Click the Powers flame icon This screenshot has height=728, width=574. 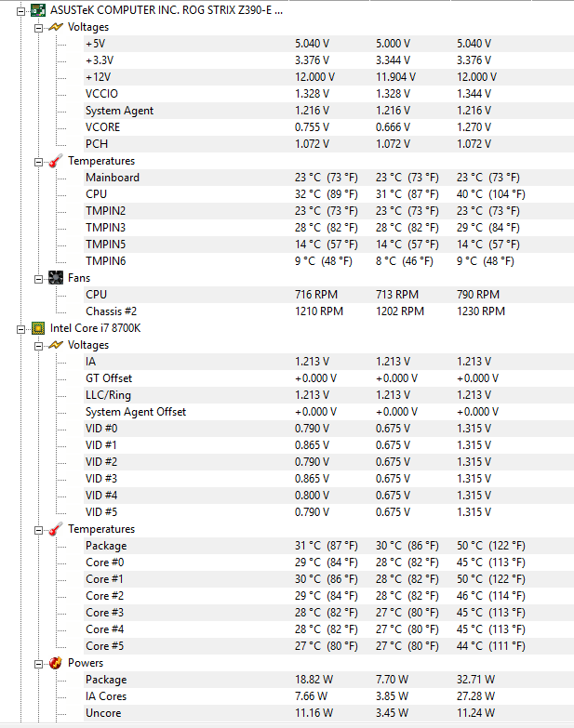56,663
